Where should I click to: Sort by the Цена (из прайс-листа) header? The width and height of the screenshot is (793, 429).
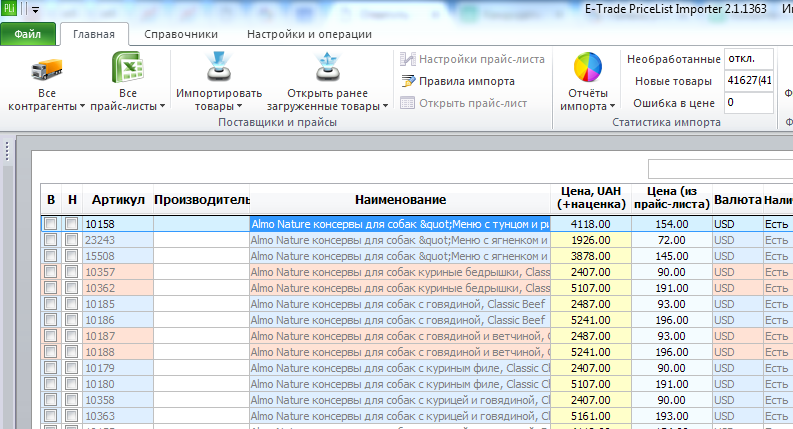pyautogui.click(x=672, y=198)
